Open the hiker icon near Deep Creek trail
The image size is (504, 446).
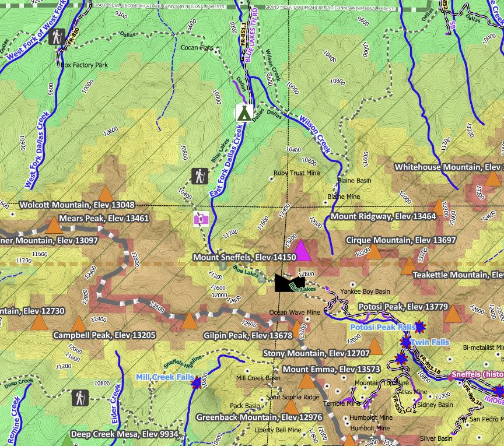click(x=80, y=398)
